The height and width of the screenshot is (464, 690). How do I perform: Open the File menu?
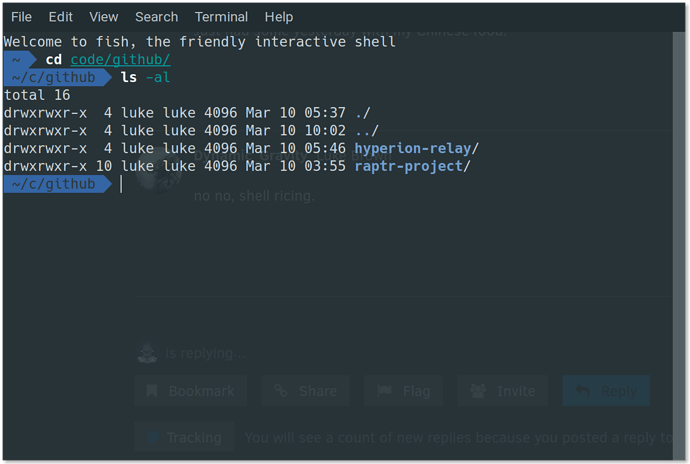pos(21,17)
